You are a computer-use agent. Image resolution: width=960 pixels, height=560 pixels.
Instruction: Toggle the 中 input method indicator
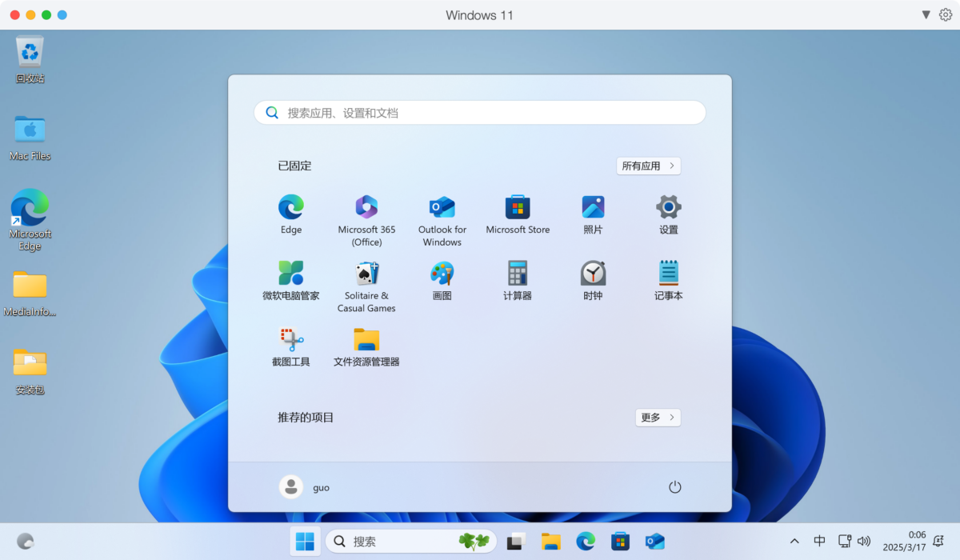(819, 542)
